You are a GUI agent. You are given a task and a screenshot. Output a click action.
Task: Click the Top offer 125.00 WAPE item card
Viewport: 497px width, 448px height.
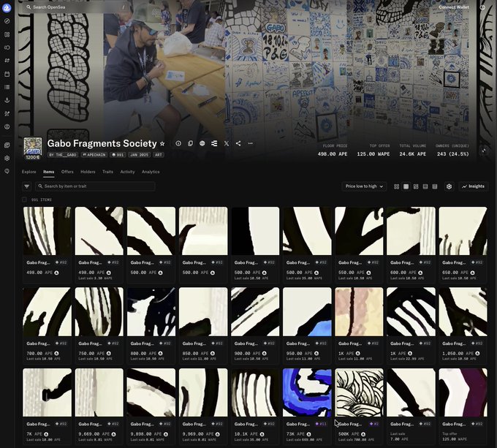coord(463,406)
